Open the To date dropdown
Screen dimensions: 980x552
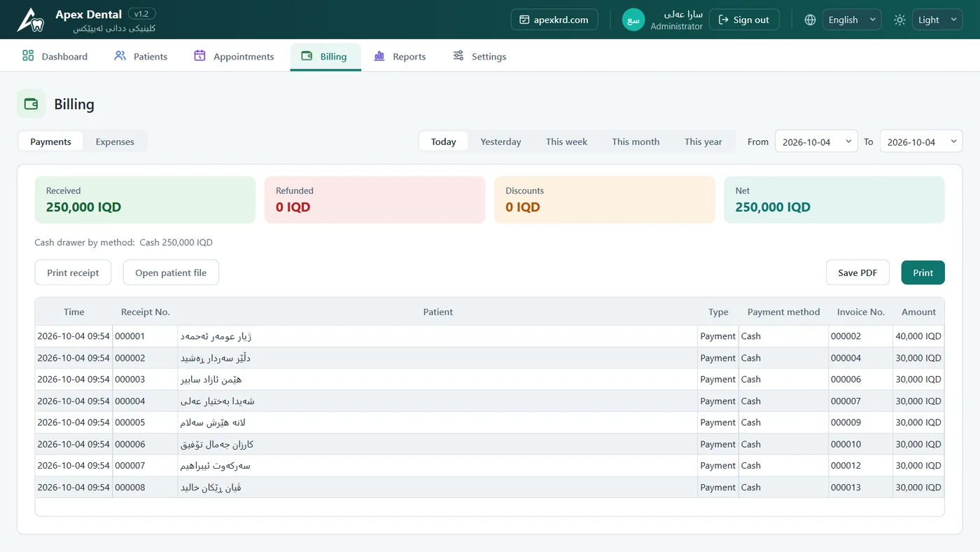tap(921, 142)
